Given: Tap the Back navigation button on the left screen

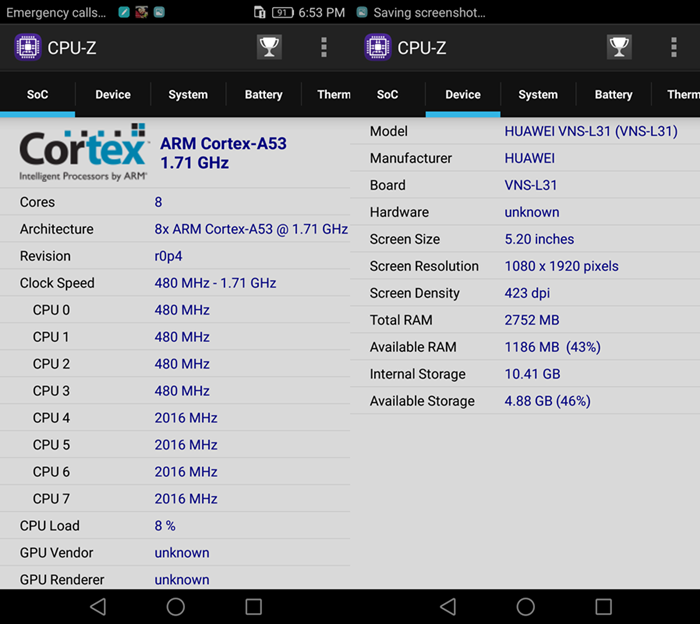Looking at the screenshot, I should point(98,607).
